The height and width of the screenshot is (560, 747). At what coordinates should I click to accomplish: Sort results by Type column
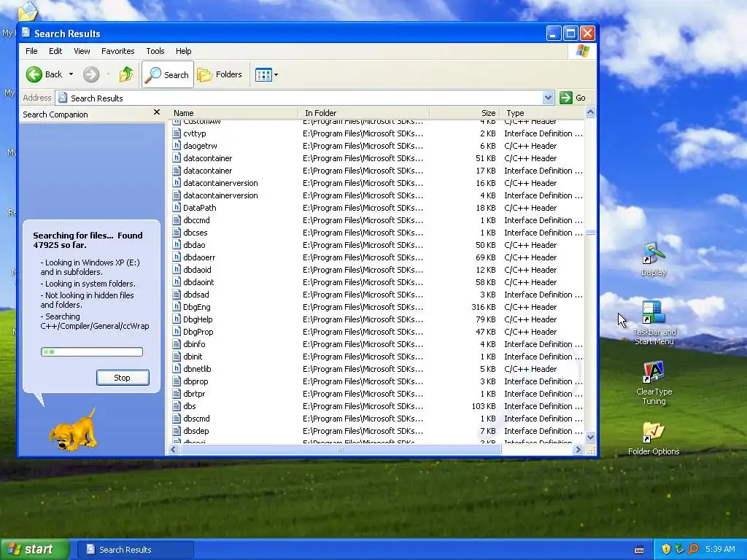coord(542,113)
